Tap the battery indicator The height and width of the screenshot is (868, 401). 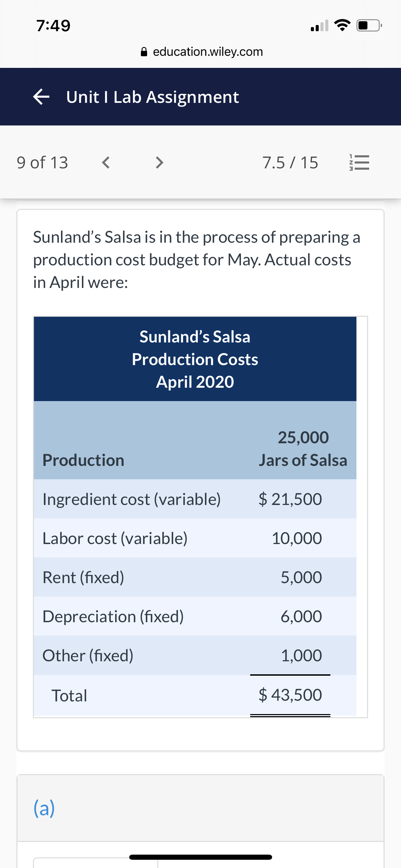(x=368, y=25)
